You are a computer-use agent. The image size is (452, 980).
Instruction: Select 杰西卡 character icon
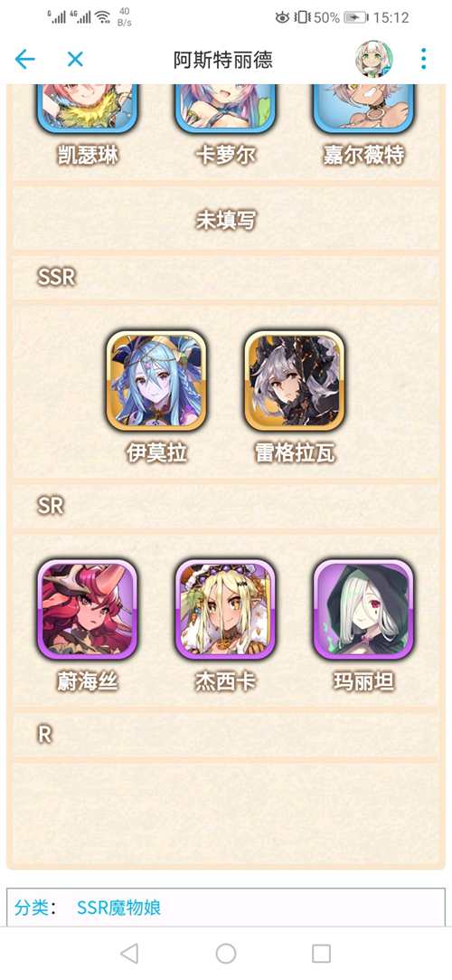coord(225,609)
